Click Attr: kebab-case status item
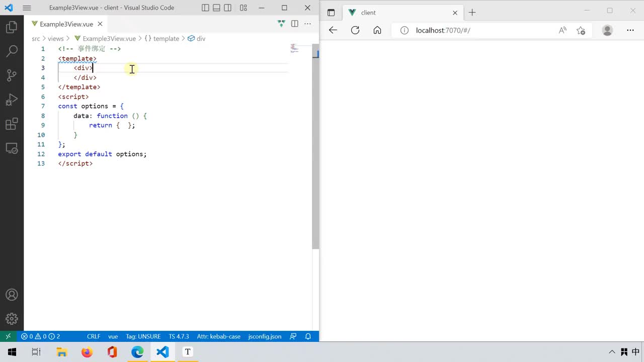644x362 pixels. (x=218, y=336)
